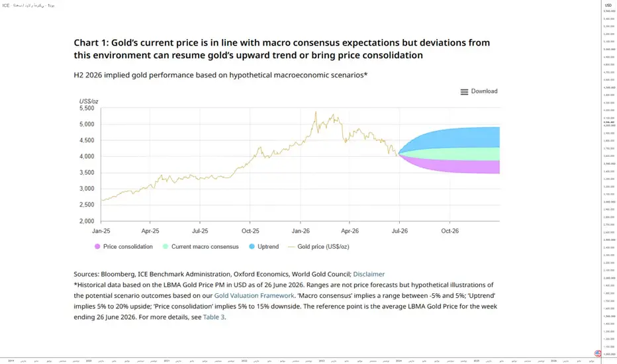Click the blue Uptrend legend dot

click(252, 247)
